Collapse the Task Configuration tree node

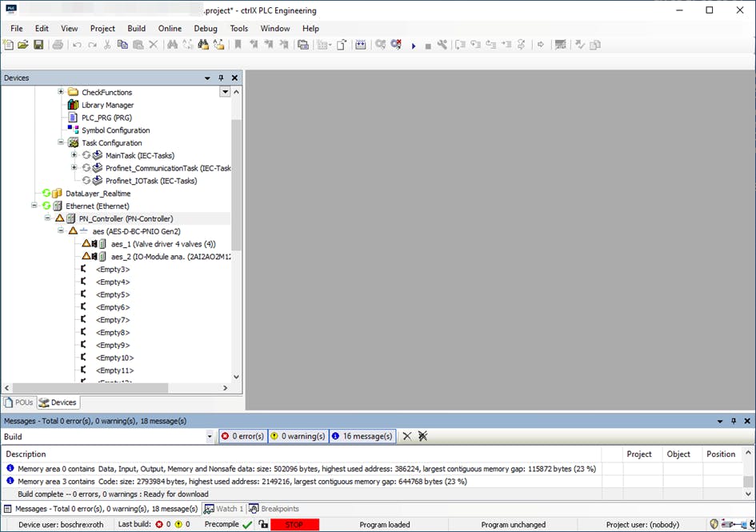coord(61,142)
